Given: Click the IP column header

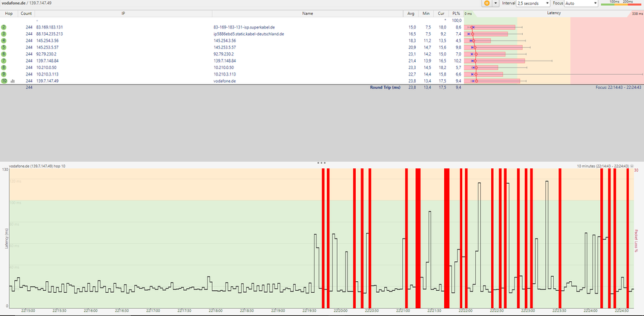Looking at the screenshot, I should coord(123,14).
